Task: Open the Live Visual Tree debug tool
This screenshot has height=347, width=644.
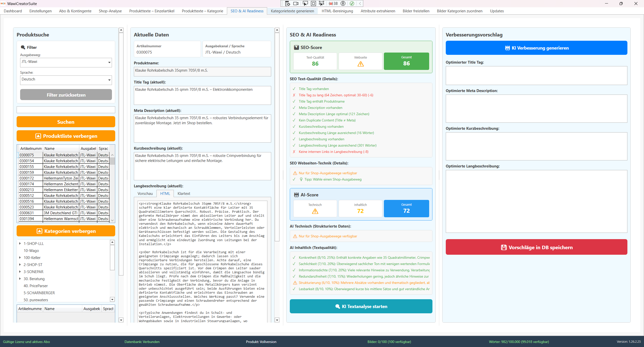Action: click(288, 4)
